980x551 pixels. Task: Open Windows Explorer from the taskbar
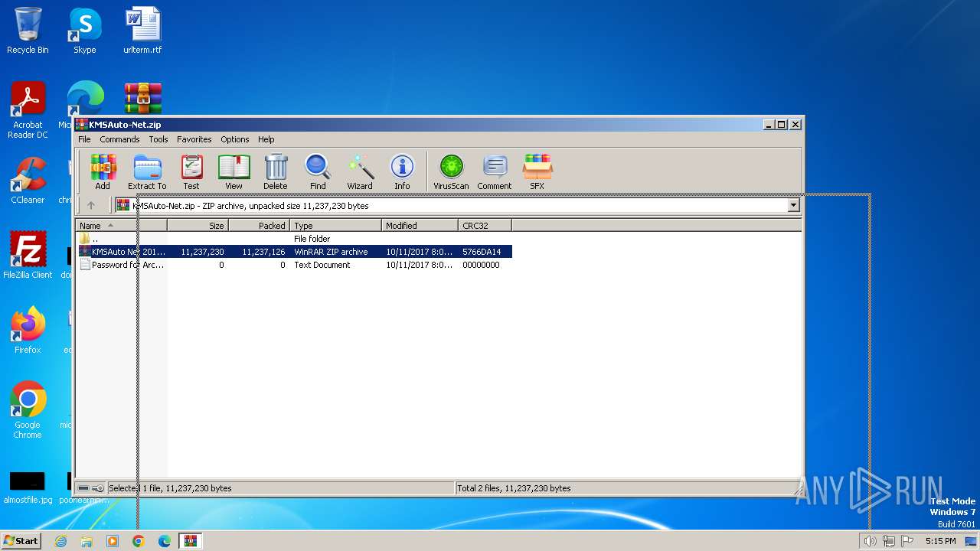coord(87,541)
